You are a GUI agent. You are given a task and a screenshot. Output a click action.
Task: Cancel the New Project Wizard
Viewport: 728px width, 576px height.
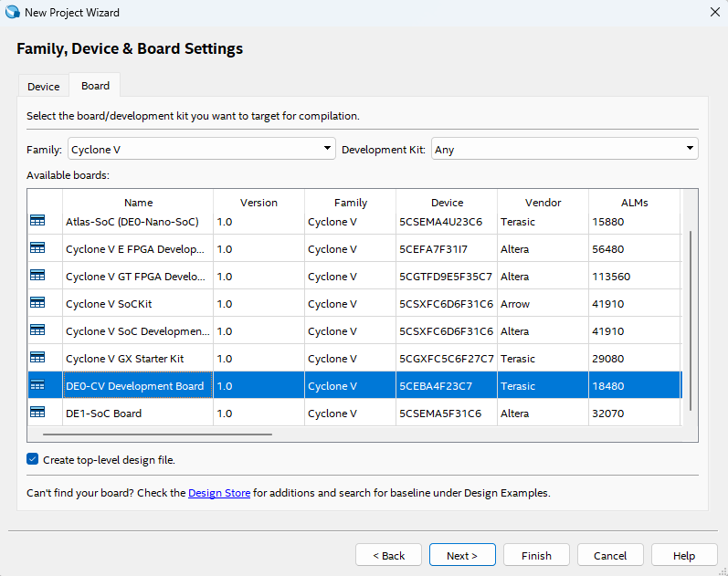(610, 555)
